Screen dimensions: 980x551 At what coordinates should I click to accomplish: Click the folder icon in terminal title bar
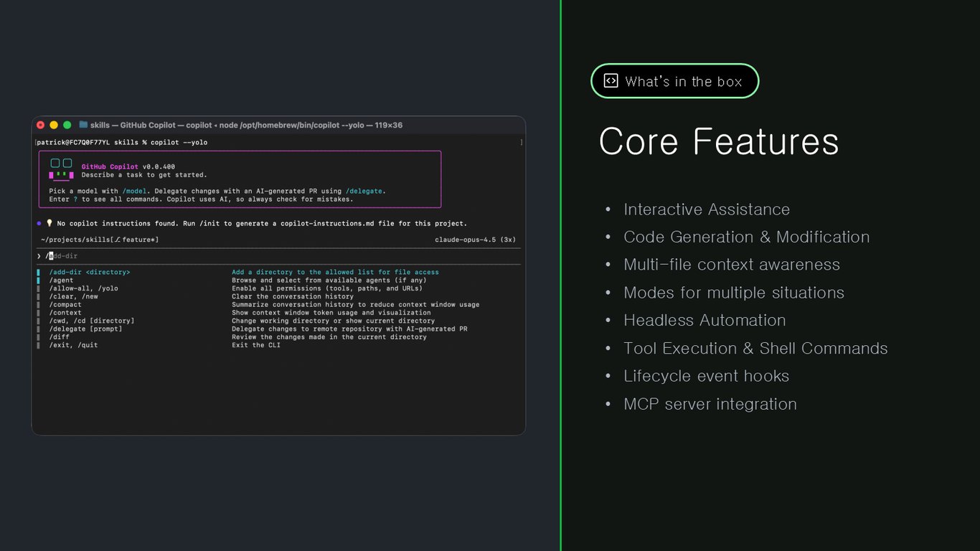83,125
